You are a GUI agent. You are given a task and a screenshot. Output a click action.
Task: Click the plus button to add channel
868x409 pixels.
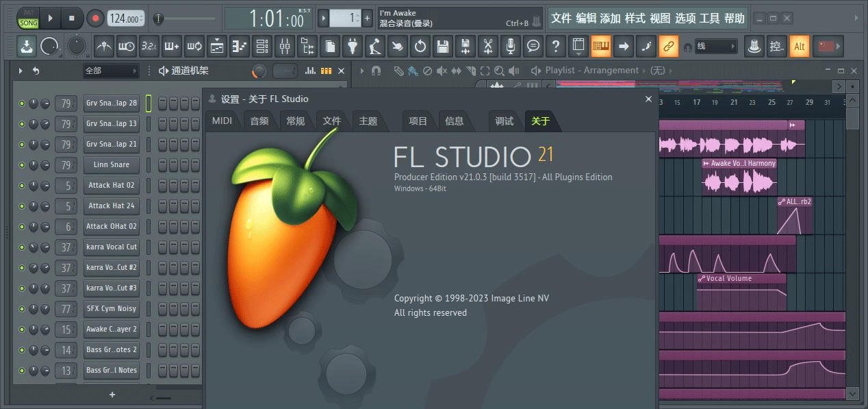[112, 395]
